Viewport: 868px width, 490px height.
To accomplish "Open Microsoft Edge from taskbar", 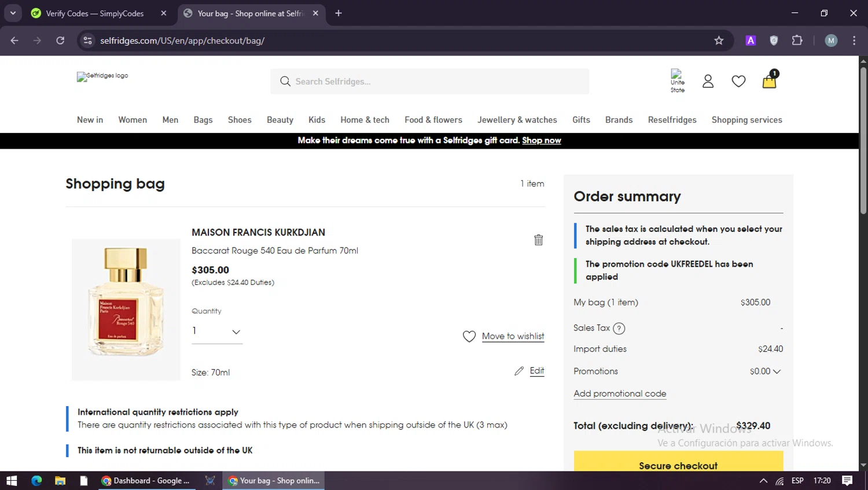I will [x=36, y=481].
